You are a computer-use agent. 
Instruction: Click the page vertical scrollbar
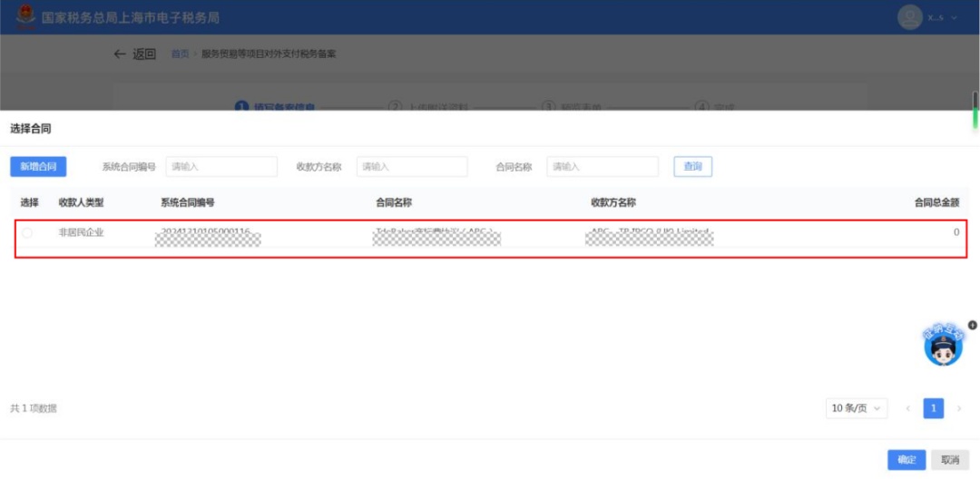[x=975, y=111]
